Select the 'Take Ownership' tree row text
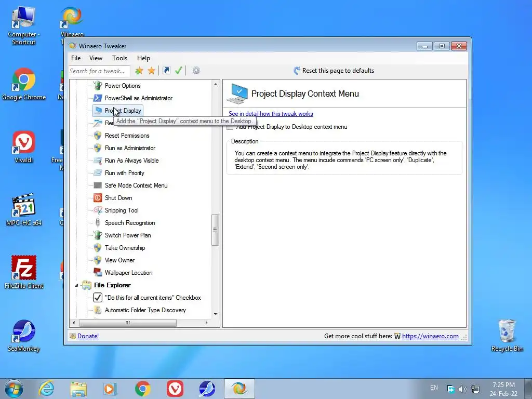This screenshot has width=532, height=399. coord(125,248)
